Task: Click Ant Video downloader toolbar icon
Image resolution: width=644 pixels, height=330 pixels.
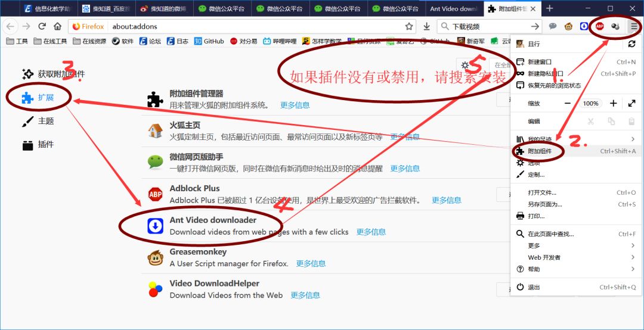Action: [x=584, y=26]
